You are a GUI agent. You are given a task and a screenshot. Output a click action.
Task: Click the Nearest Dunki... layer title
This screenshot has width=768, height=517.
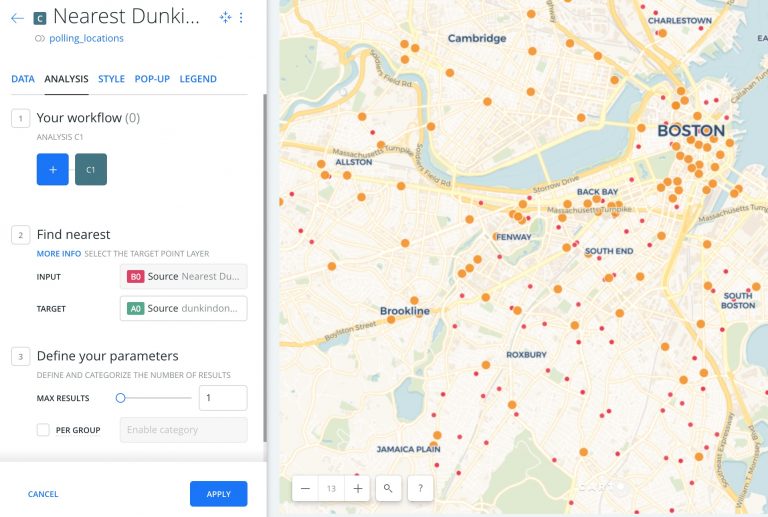point(126,16)
